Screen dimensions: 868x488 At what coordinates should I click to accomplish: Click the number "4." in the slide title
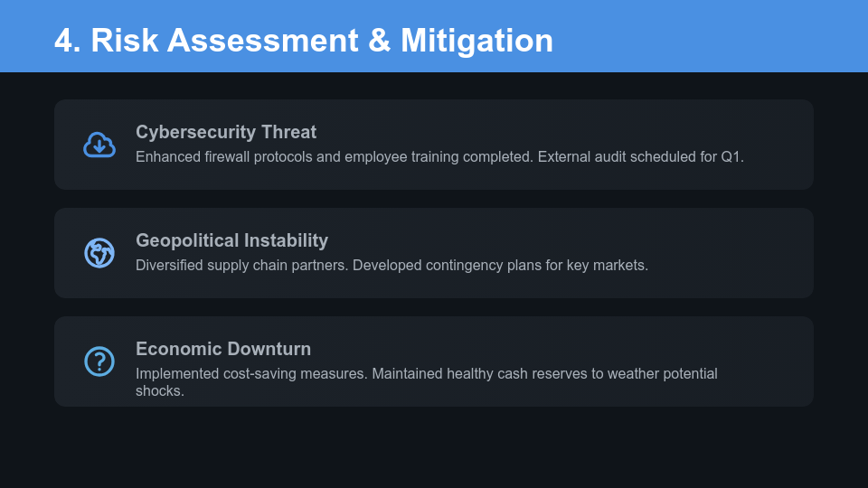tap(68, 41)
